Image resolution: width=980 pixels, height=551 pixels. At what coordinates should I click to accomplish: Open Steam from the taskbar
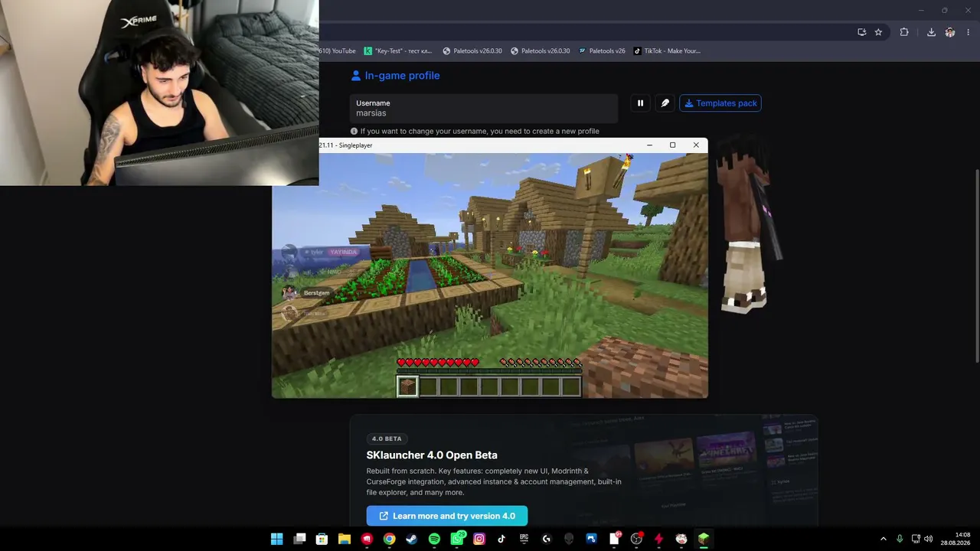click(412, 539)
